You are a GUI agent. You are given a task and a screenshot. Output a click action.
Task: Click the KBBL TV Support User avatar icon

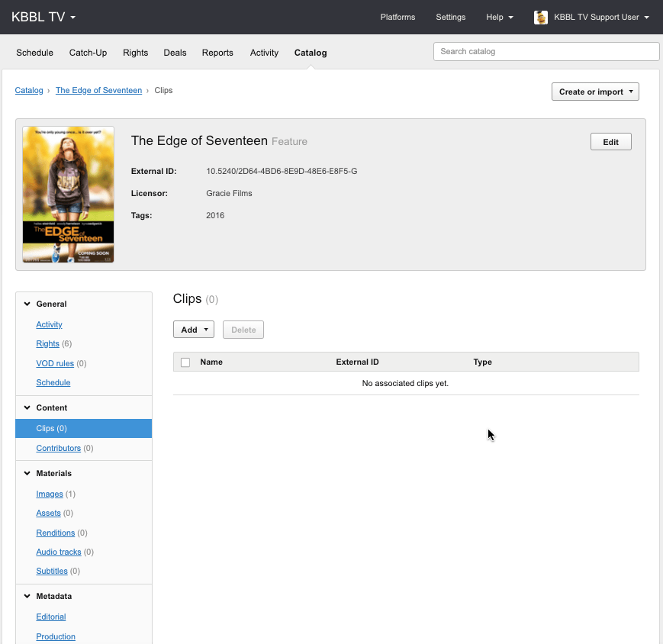[x=540, y=18]
